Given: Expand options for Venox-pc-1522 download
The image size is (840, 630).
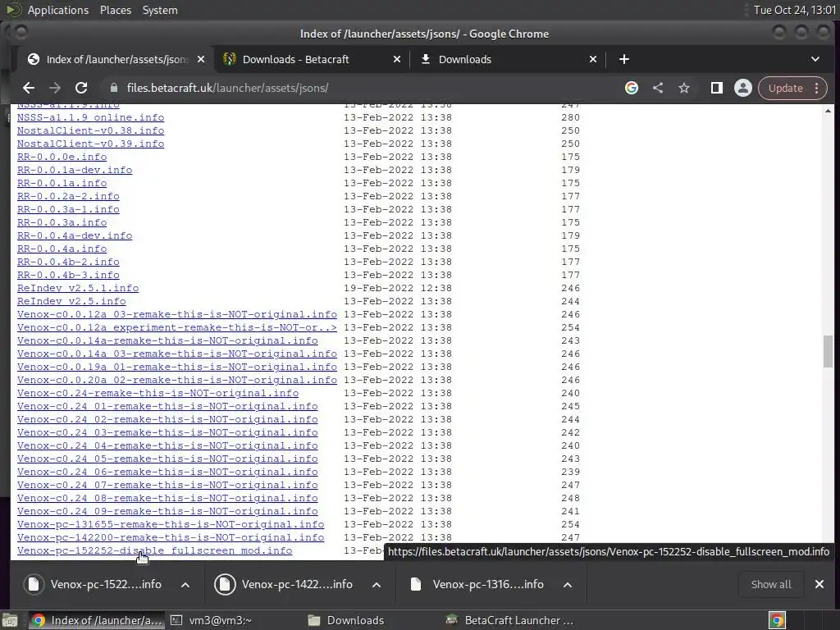Looking at the screenshot, I should click(185, 584).
